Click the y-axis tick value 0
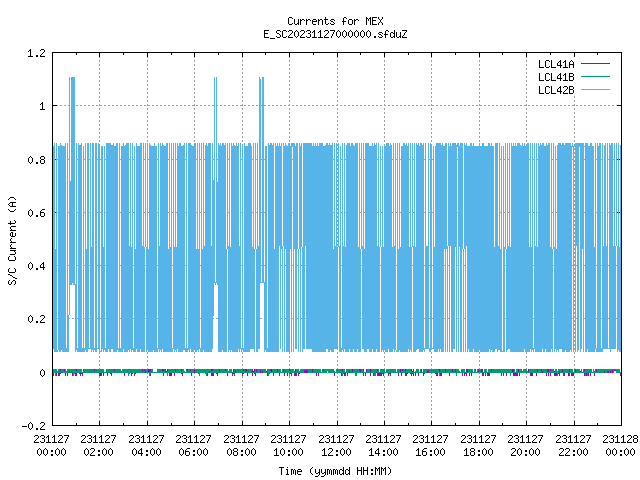Viewport: 640px width, 480px height. coord(42,373)
